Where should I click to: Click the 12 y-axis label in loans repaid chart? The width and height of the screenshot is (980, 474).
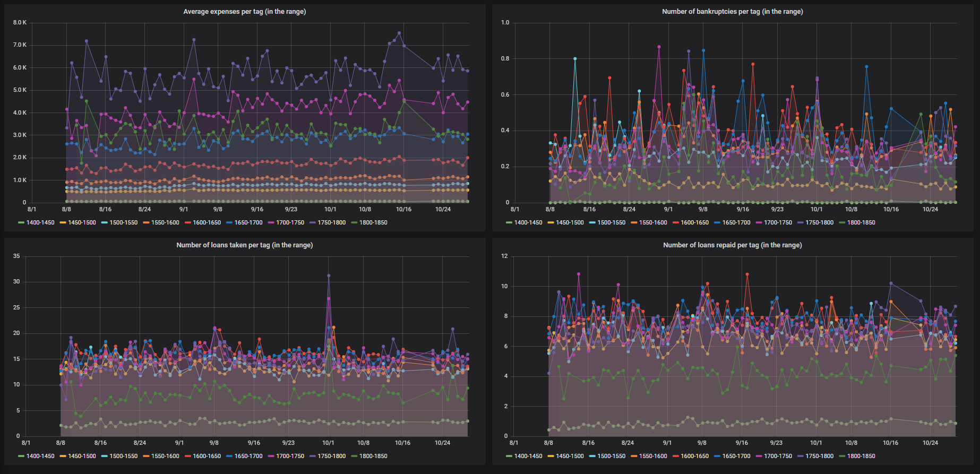[x=504, y=256]
